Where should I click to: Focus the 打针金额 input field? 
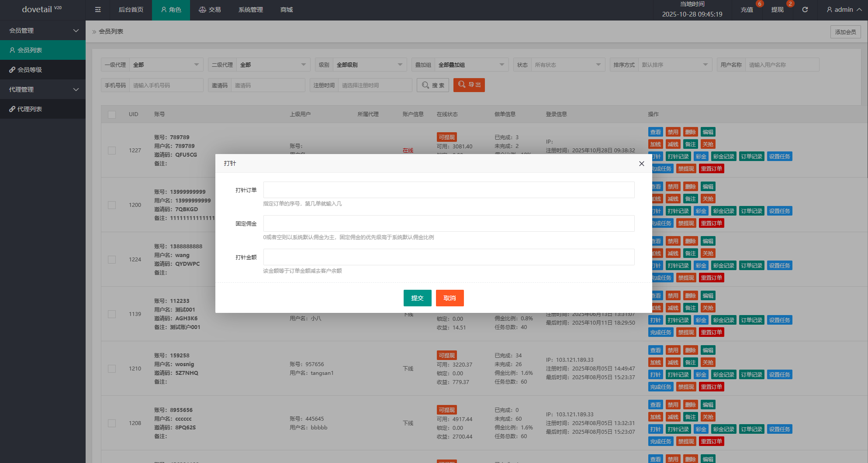449,257
